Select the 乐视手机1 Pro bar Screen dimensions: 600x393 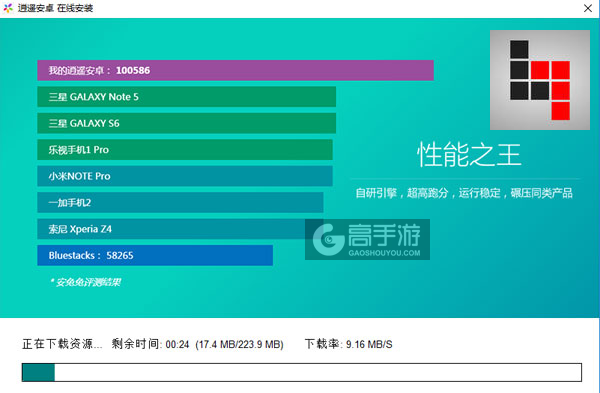click(x=185, y=150)
